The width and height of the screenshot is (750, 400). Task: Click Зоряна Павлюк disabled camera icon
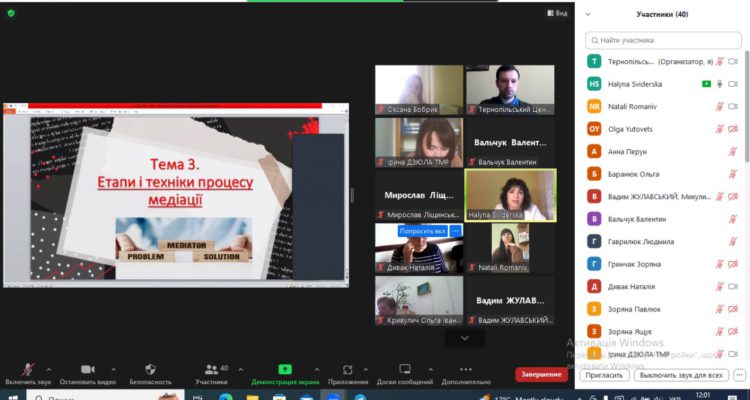733,309
